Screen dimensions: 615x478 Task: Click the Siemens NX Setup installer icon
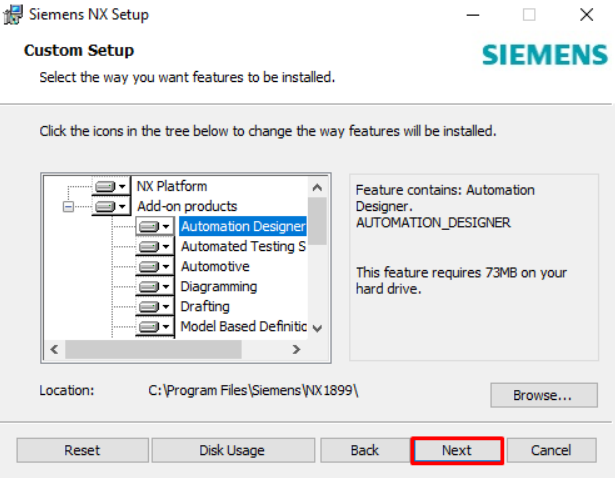click(x=13, y=15)
